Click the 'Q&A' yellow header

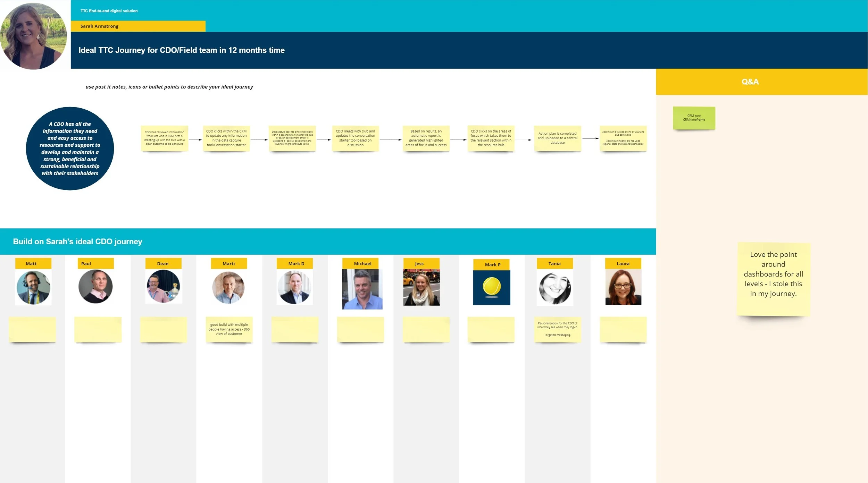click(x=750, y=82)
